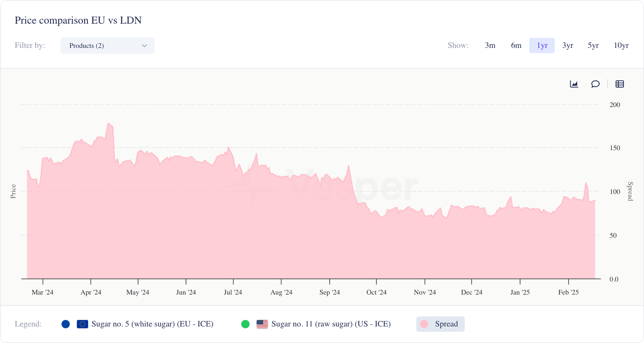Click the blue dot for Sugar no. 5
The image size is (644, 343).
coord(66,324)
